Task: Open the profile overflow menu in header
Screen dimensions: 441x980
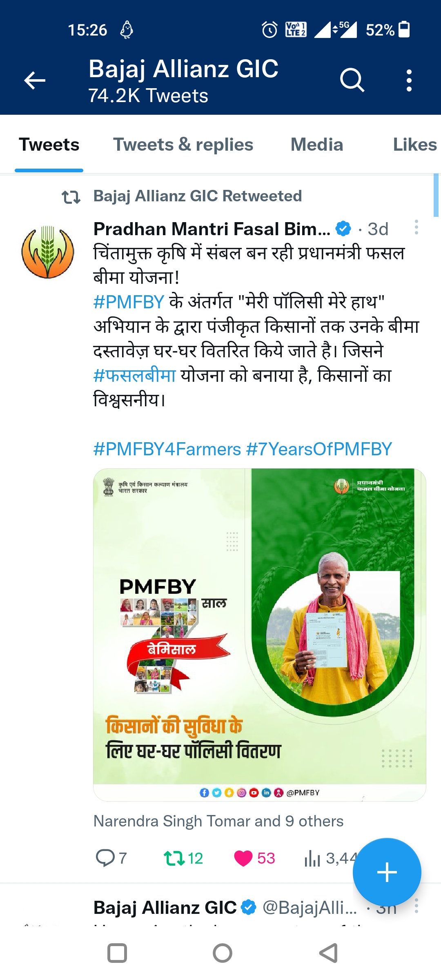Action: point(409,80)
